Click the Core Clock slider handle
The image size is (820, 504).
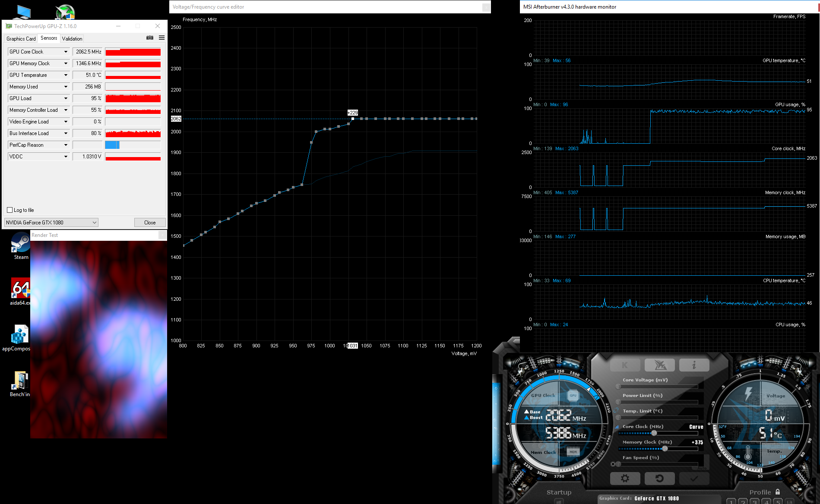point(654,433)
